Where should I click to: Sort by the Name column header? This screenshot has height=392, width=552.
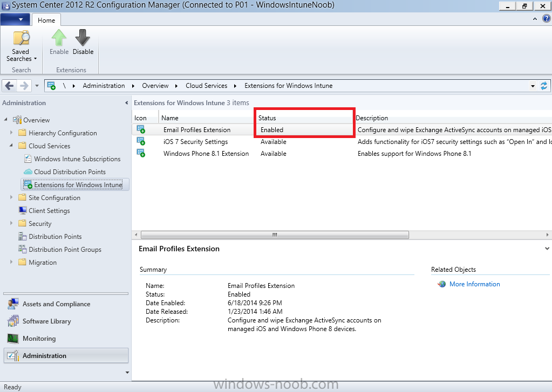(x=207, y=118)
